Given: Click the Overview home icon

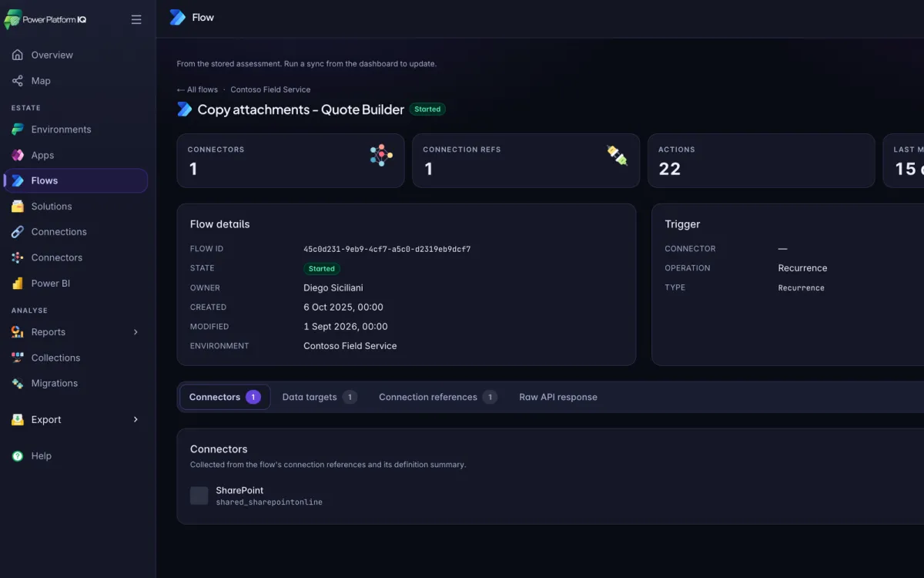Looking at the screenshot, I should point(17,55).
